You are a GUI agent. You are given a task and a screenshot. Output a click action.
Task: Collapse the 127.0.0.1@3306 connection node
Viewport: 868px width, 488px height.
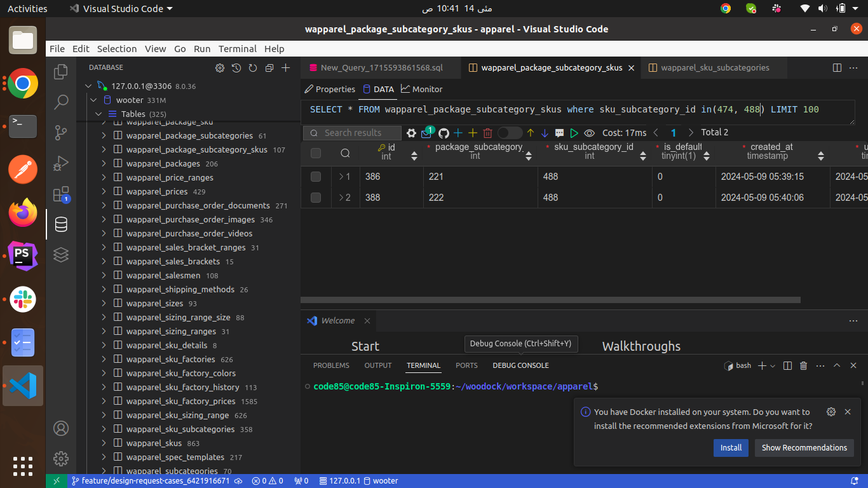pos(88,86)
